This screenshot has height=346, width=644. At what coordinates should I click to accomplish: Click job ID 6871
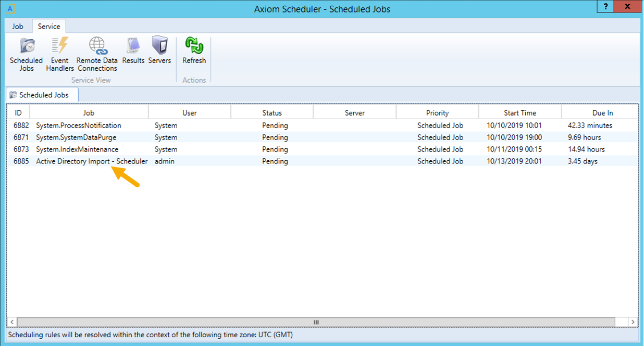coord(22,137)
